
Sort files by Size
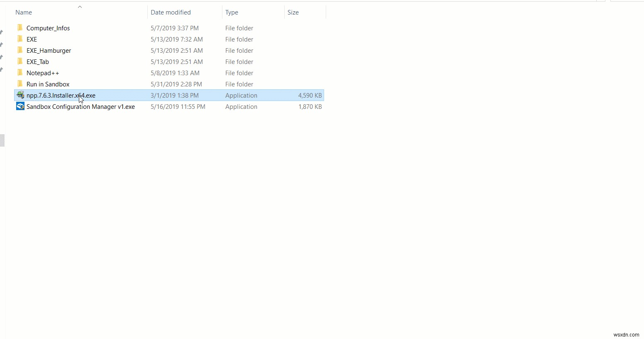pyautogui.click(x=293, y=12)
